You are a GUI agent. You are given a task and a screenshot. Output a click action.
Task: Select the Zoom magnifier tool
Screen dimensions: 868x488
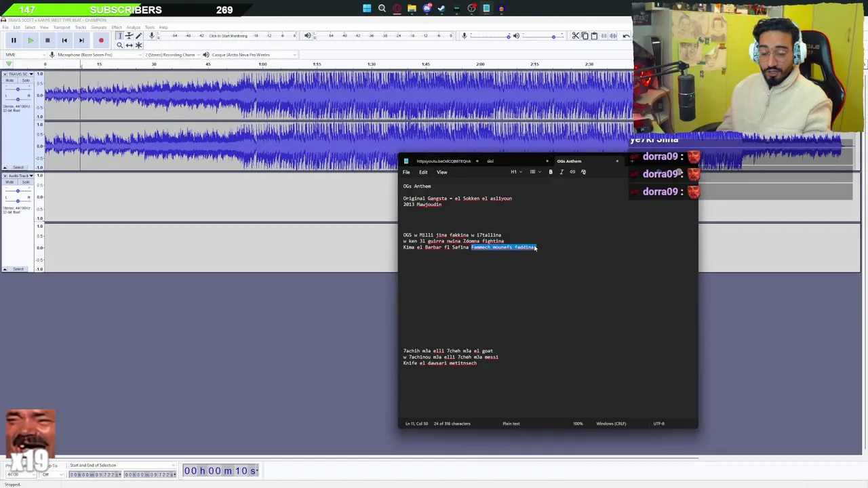click(119, 45)
